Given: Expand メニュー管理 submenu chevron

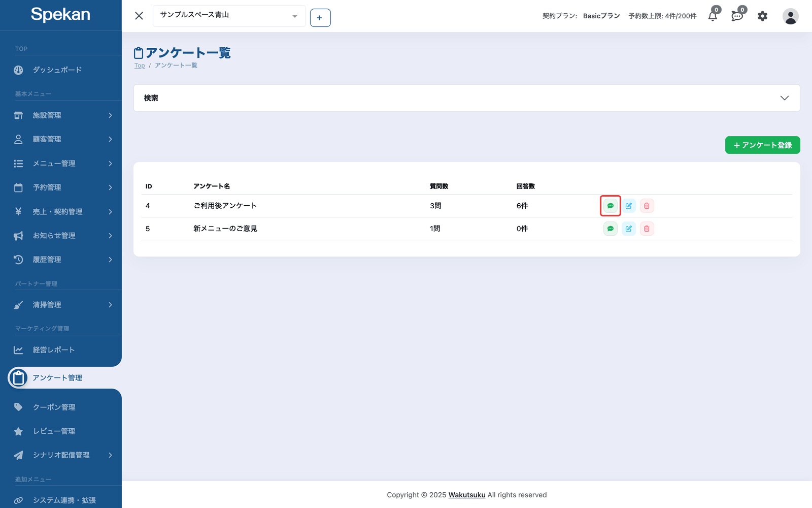Looking at the screenshot, I should (x=110, y=164).
